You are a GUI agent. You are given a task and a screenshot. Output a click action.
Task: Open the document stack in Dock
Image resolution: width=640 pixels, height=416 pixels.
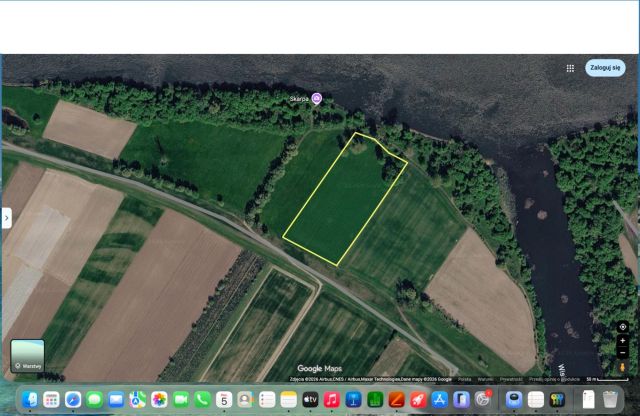[x=588, y=400]
